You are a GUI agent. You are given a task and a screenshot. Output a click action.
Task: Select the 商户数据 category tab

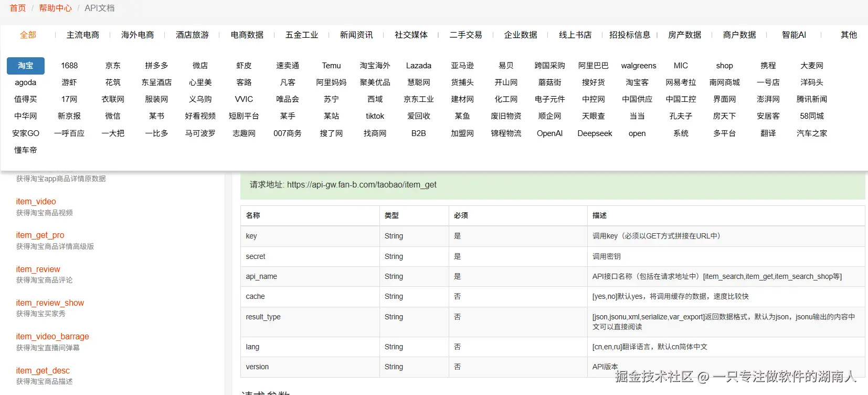coord(739,35)
